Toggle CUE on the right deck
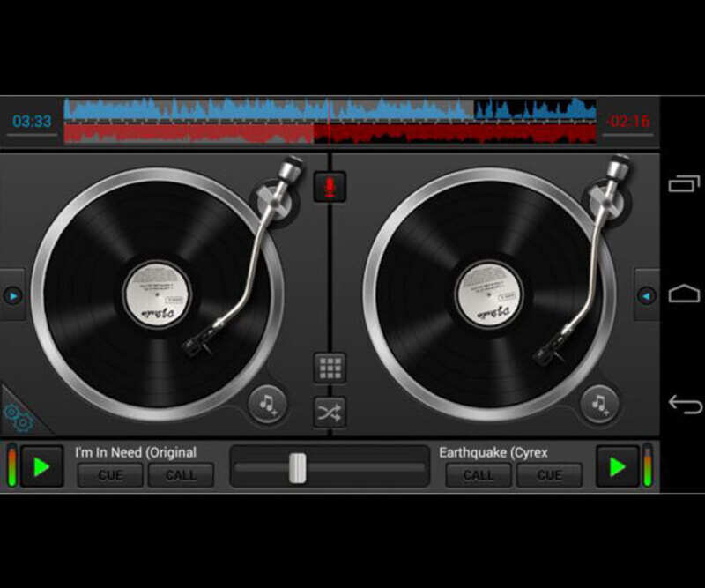The width and height of the screenshot is (705, 588). 549,475
